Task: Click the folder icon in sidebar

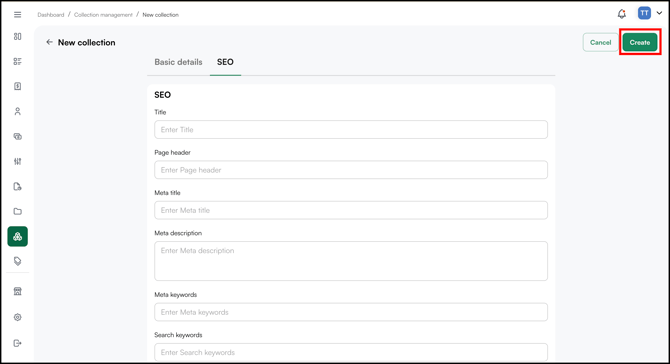Action: (x=18, y=211)
